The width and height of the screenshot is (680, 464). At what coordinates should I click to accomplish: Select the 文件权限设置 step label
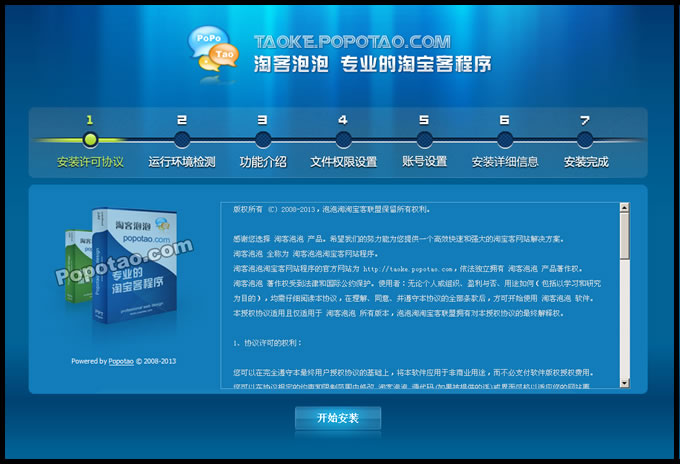click(343, 162)
